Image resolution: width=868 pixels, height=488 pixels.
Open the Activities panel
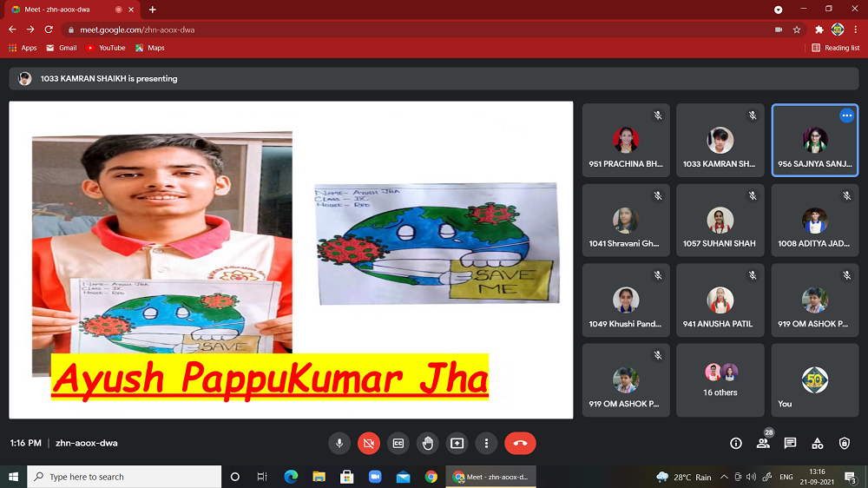coord(817,443)
